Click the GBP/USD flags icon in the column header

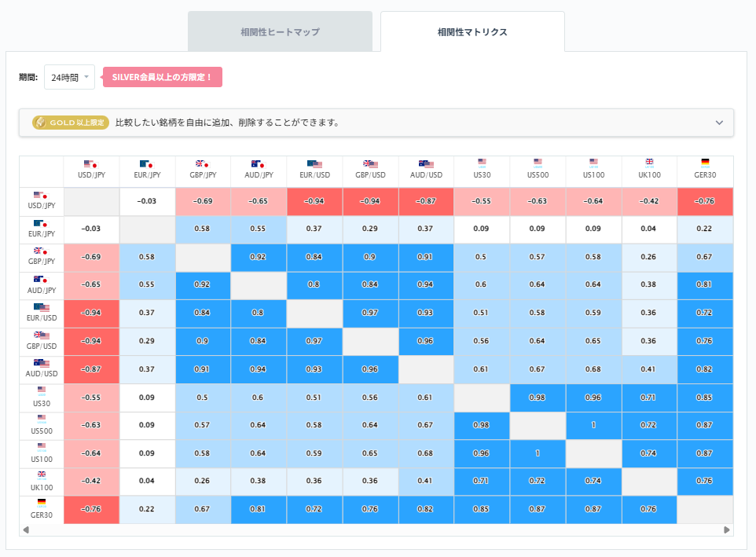tap(370, 164)
